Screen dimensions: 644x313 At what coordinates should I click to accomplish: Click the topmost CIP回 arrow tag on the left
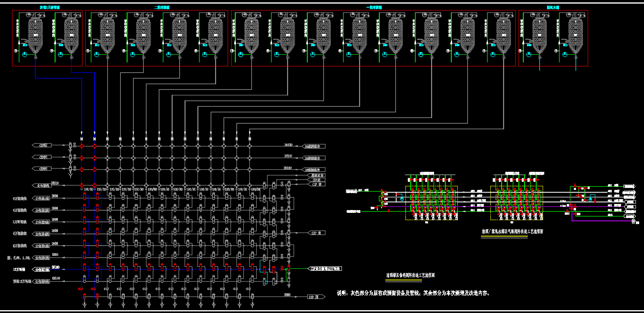(x=42, y=145)
